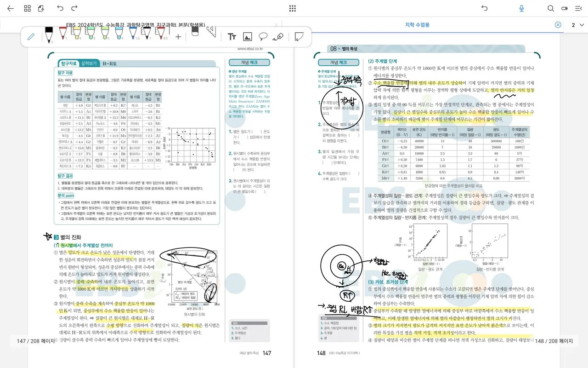Open search with magnifier icon
The image size is (588, 368).
tap(551, 8)
